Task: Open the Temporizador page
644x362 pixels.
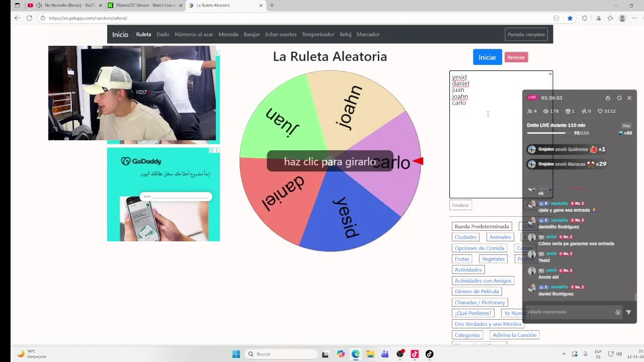Action: [318, 34]
